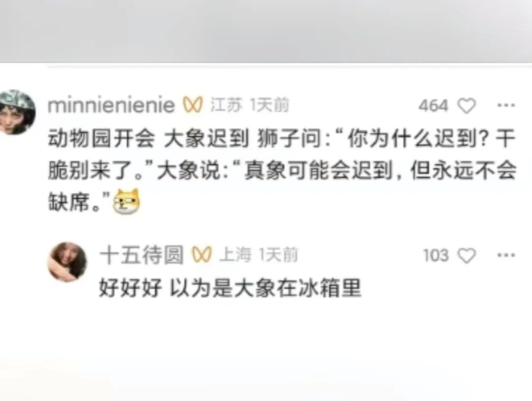
Task: Select the elephant joke comment text
Action: [x=282, y=171]
